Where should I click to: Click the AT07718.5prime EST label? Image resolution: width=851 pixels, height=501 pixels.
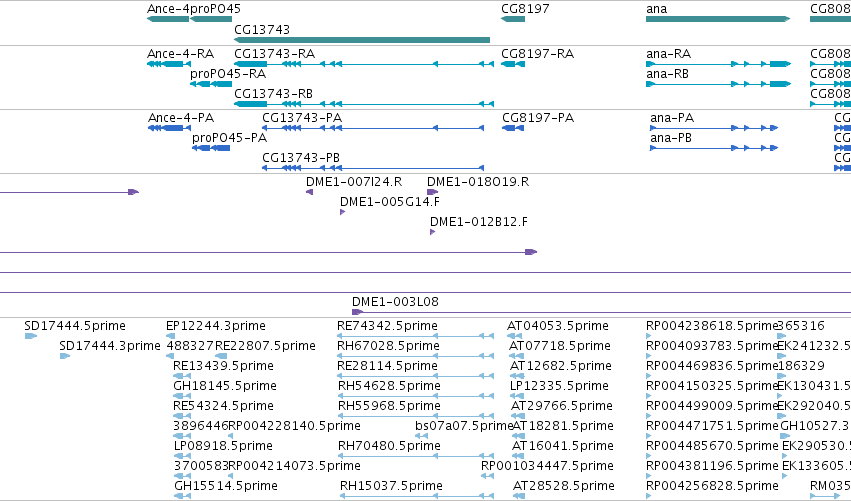[x=560, y=346]
